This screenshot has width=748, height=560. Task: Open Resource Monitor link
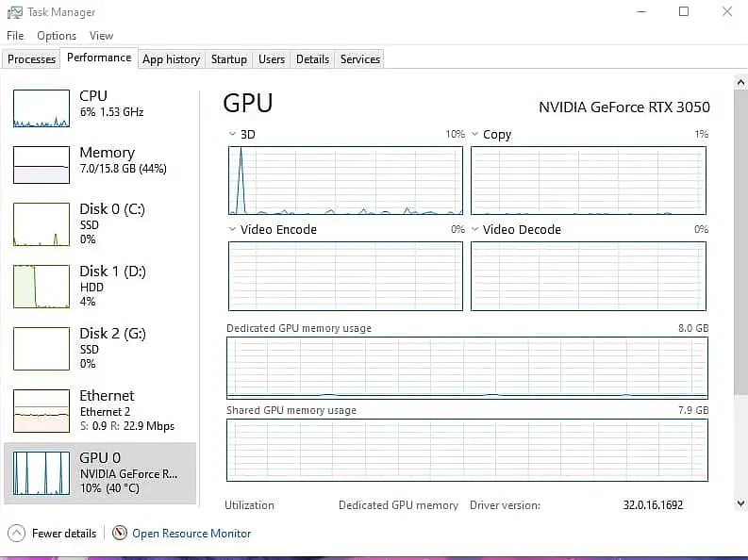(x=191, y=534)
